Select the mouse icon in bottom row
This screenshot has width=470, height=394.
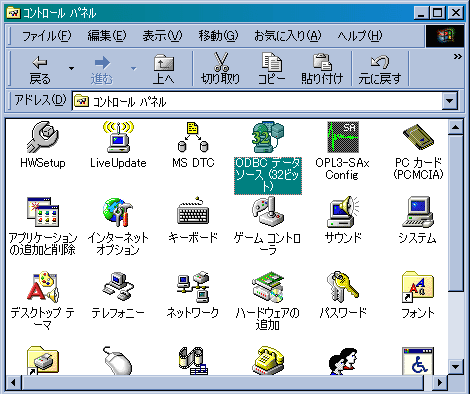pos(118,361)
